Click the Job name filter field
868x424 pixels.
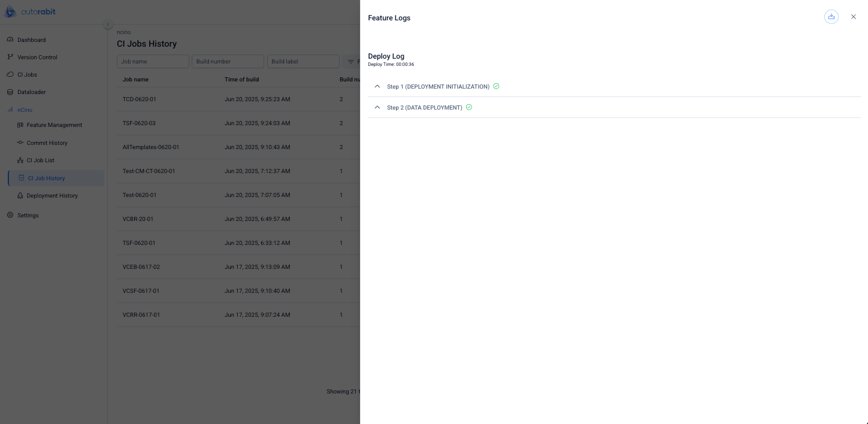tap(153, 62)
